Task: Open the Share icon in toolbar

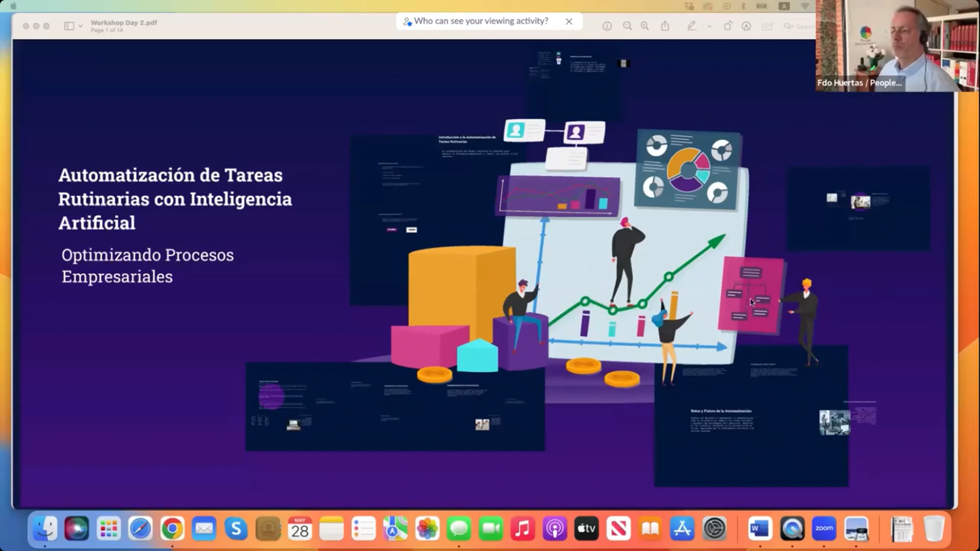Action: coord(665,27)
